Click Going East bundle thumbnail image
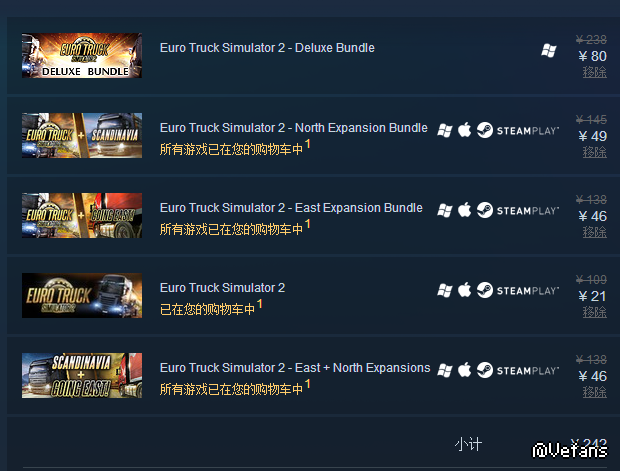 82,216
